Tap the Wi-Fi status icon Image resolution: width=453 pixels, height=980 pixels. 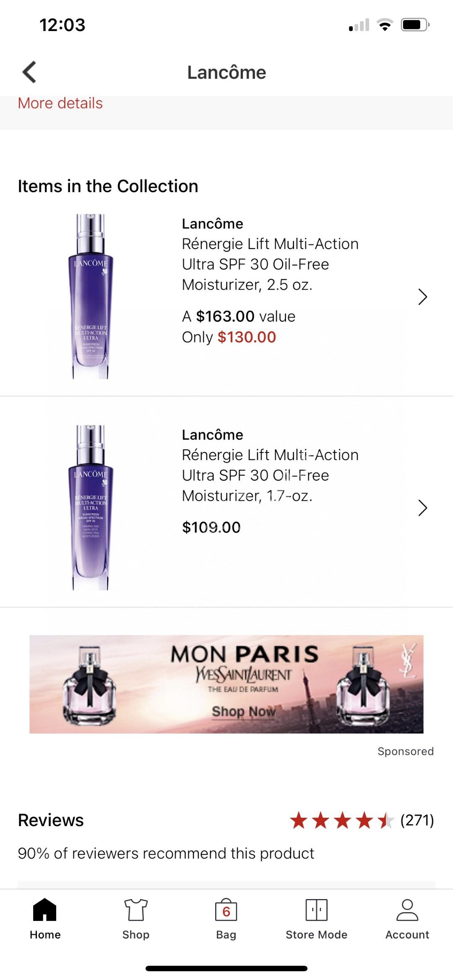pos(385,25)
